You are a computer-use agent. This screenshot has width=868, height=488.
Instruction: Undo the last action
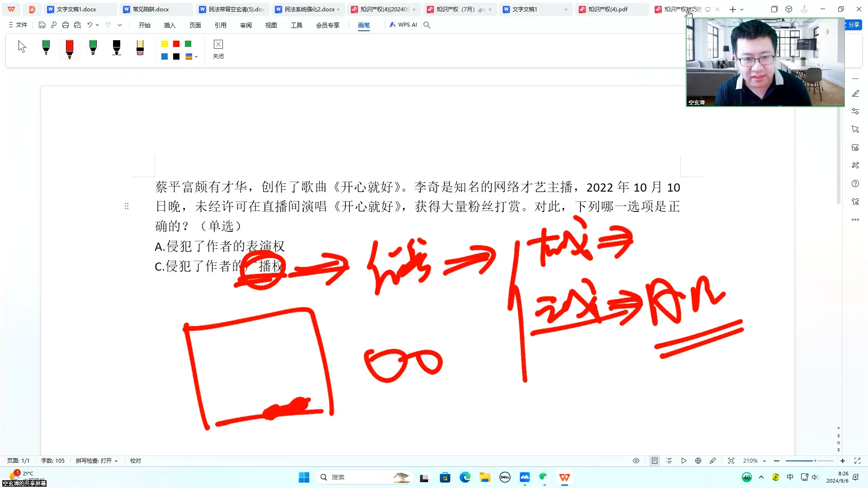(90, 25)
